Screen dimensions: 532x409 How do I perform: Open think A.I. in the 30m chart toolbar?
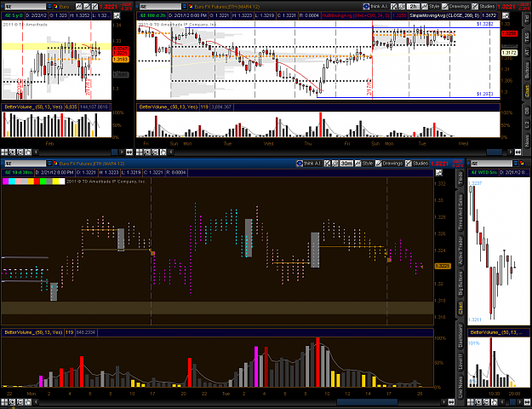coord(309,164)
